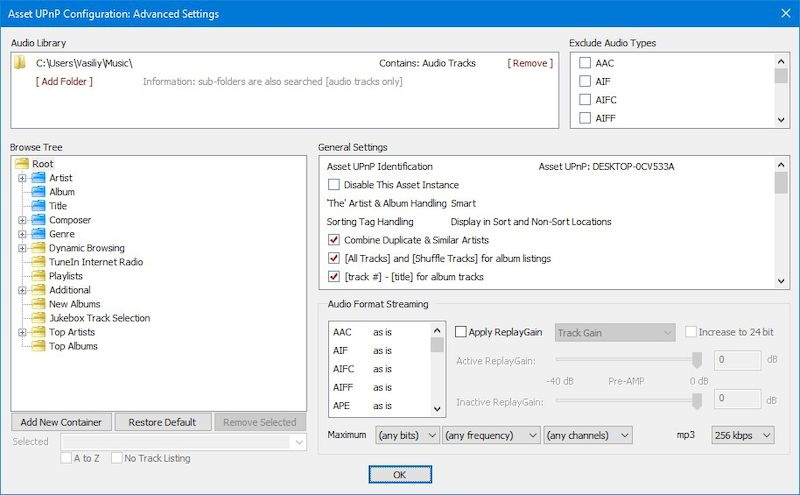
Task: Click the Inactive ReplayGain dB value field
Action: point(737,399)
